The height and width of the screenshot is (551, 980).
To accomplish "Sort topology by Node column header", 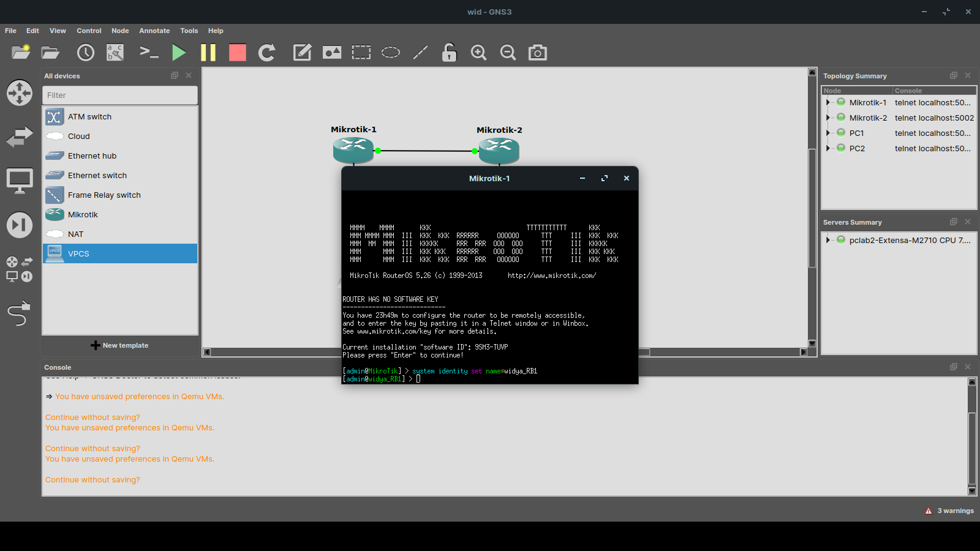I will coord(857,91).
